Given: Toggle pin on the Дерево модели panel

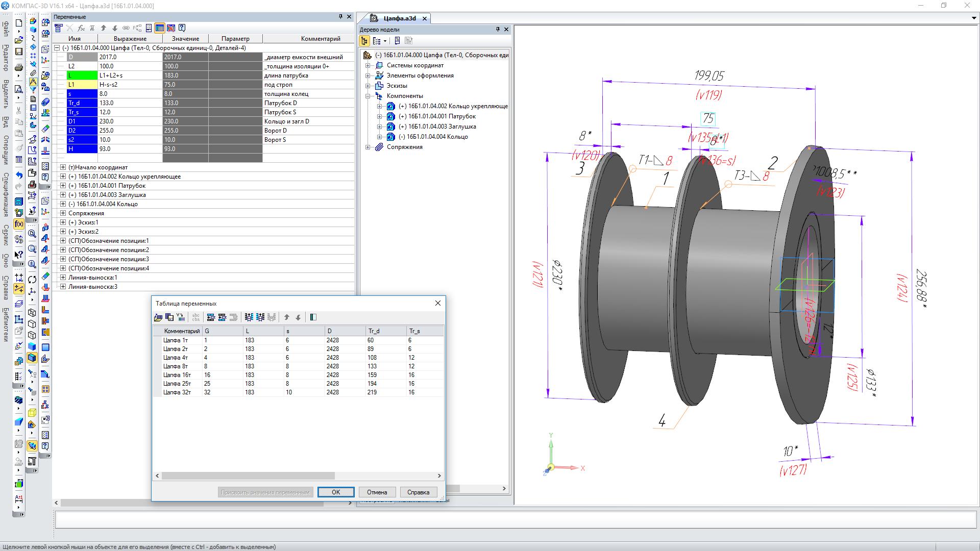Looking at the screenshot, I should 498,30.
